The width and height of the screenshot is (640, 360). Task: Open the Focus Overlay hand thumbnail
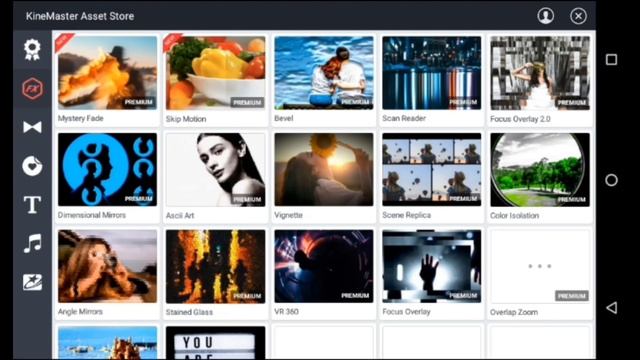pos(432,266)
